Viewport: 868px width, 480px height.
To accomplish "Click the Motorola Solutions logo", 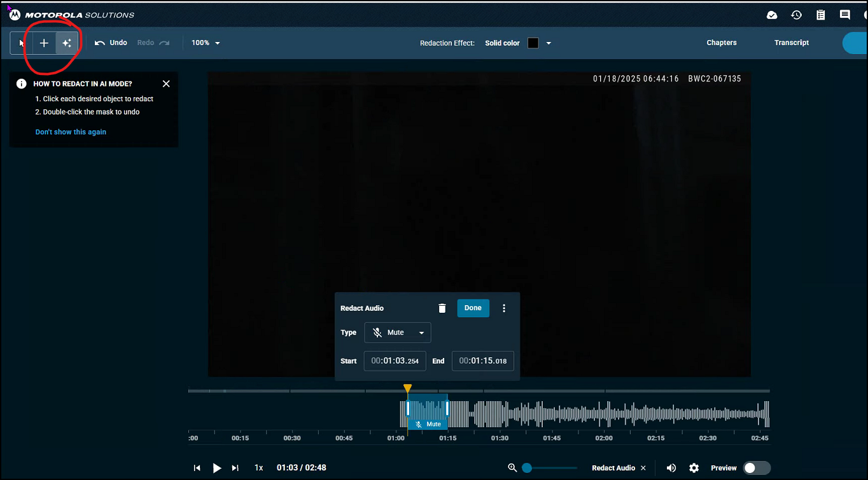I will 72,15.
